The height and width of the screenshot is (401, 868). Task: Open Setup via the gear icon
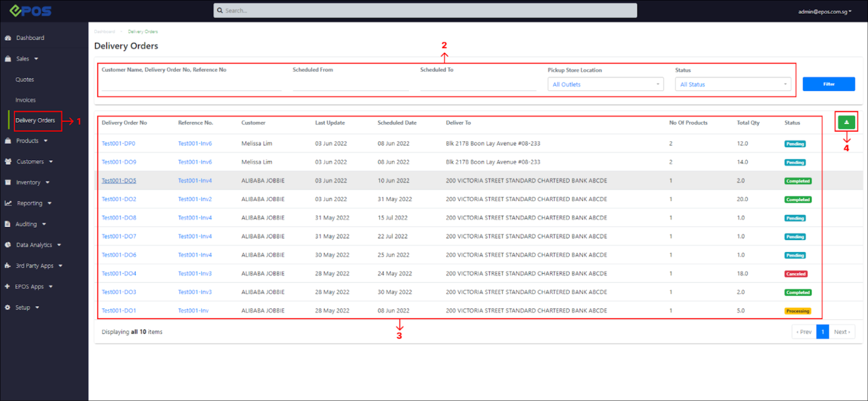click(x=8, y=307)
